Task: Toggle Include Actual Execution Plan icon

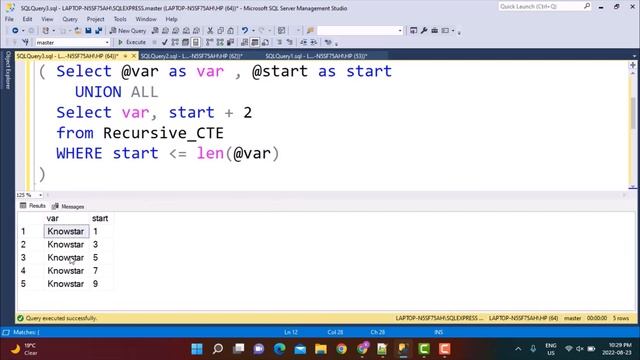Action: [x=209, y=42]
